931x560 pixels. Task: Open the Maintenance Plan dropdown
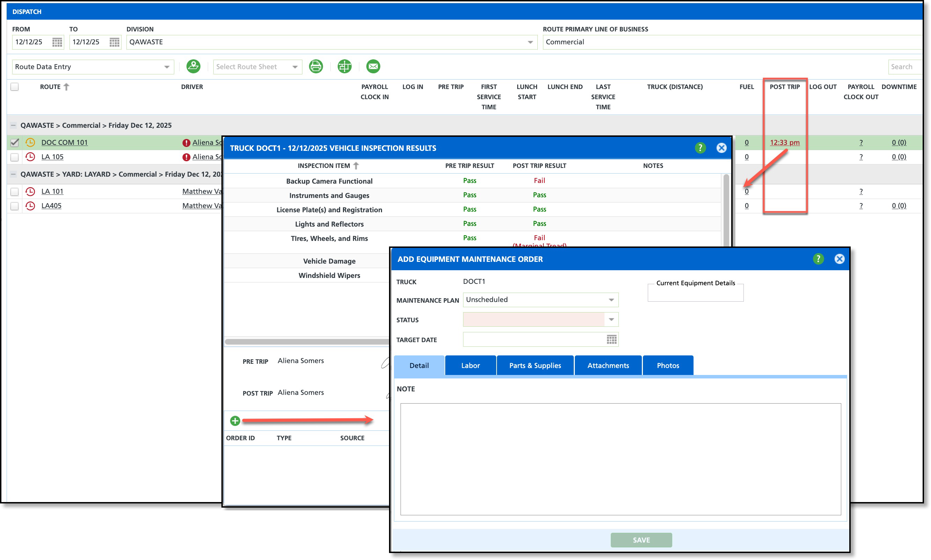611,300
